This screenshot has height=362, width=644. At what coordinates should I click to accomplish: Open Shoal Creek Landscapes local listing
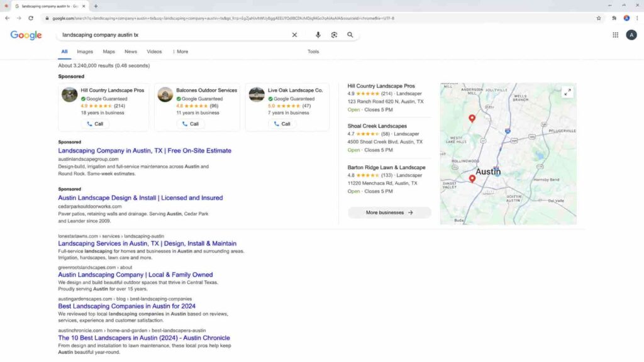coord(377,126)
